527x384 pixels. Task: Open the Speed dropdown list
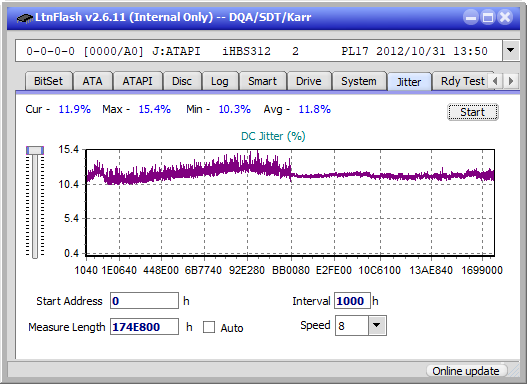[377, 325]
